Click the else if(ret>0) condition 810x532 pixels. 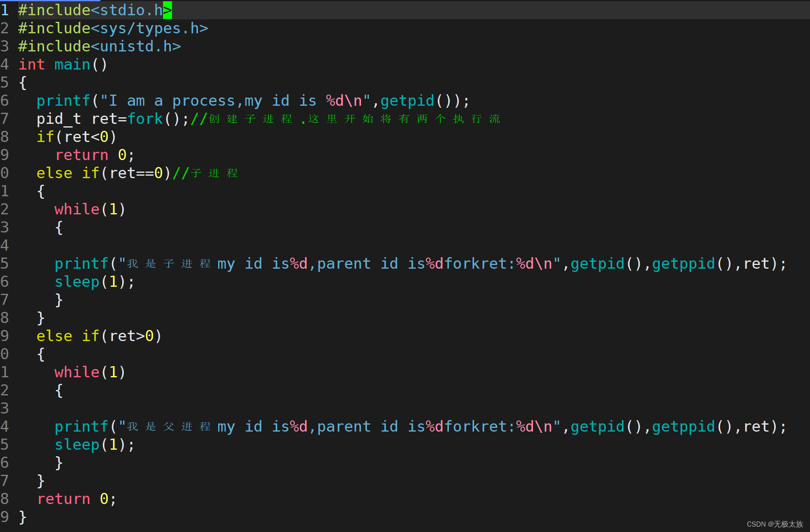click(x=99, y=336)
